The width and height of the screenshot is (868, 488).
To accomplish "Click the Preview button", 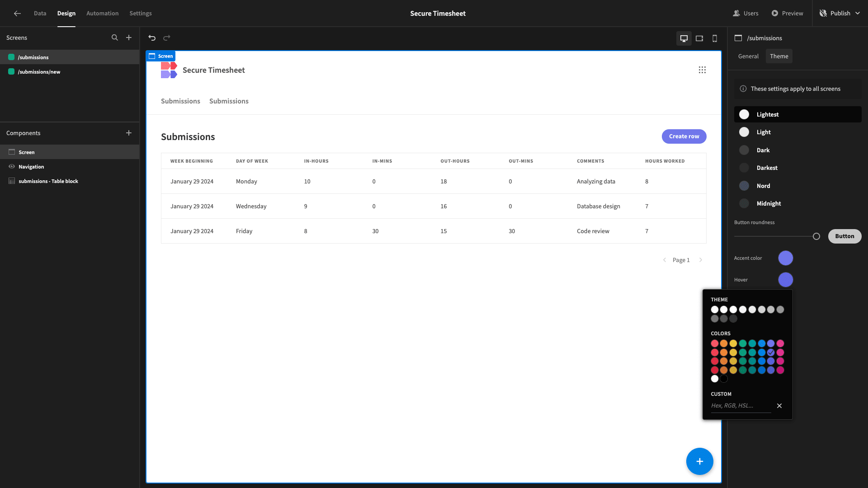I will 787,14.
